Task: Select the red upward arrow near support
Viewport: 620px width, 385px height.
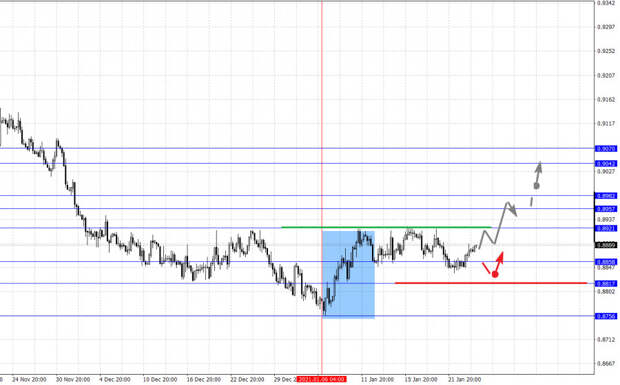Action: pyautogui.click(x=500, y=260)
